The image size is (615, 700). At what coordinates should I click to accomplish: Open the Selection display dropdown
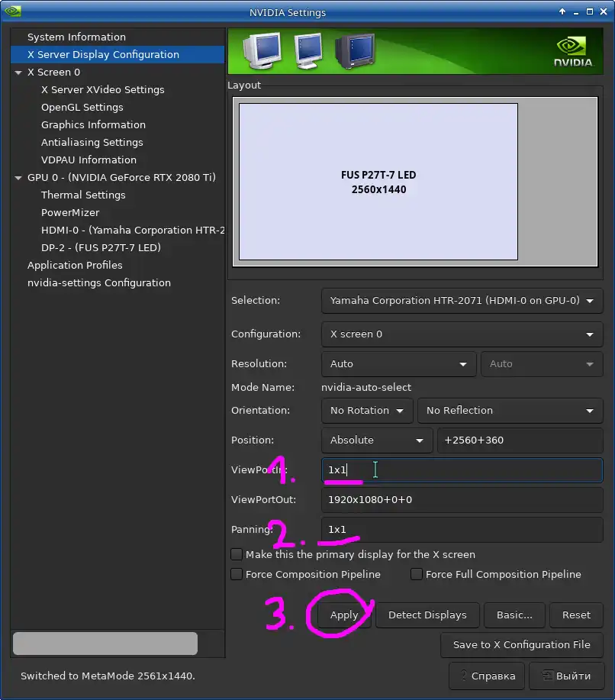[462, 301]
